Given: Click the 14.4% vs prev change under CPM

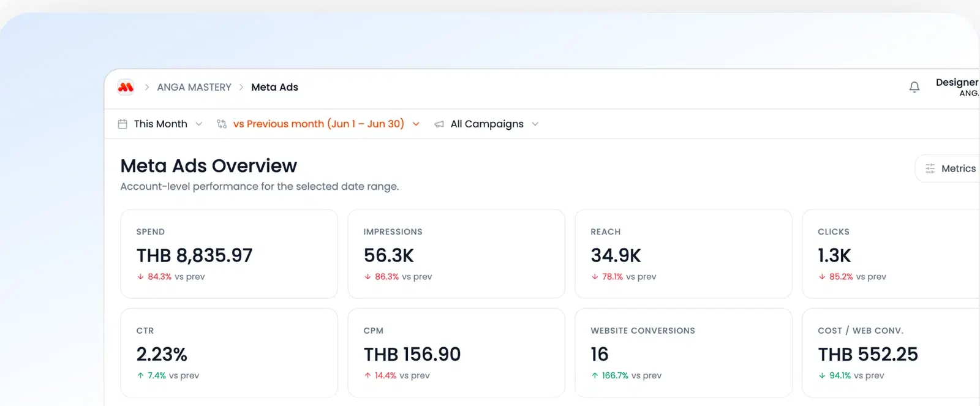Looking at the screenshot, I should click(397, 375).
